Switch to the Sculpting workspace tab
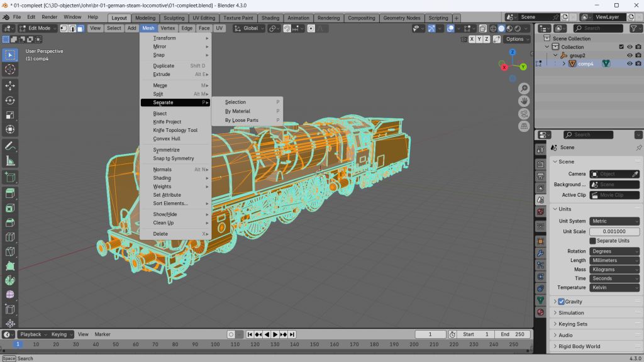 [174, 18]
